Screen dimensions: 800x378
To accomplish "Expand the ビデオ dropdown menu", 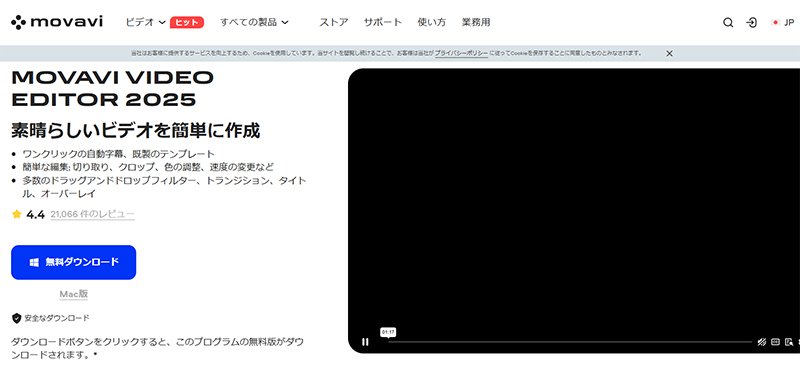I will [x=146, y=22].
